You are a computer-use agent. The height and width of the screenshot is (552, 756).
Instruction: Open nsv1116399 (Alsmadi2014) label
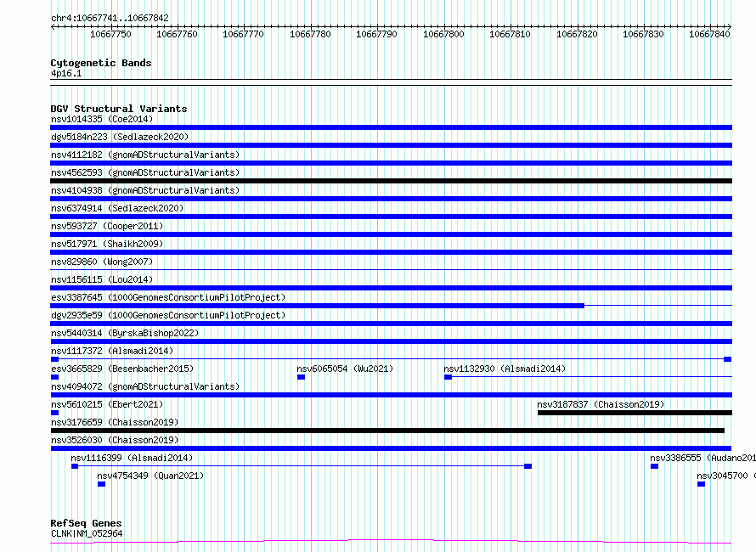point(132,458)
